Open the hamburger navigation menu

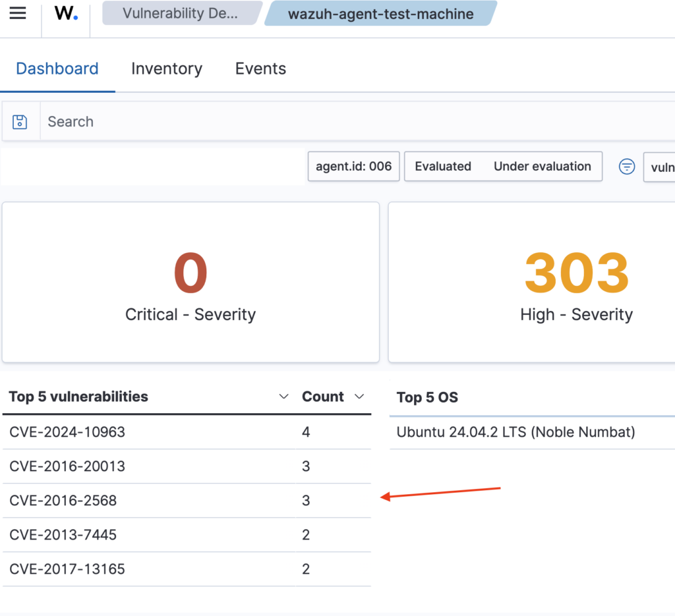tap(18, 13)
